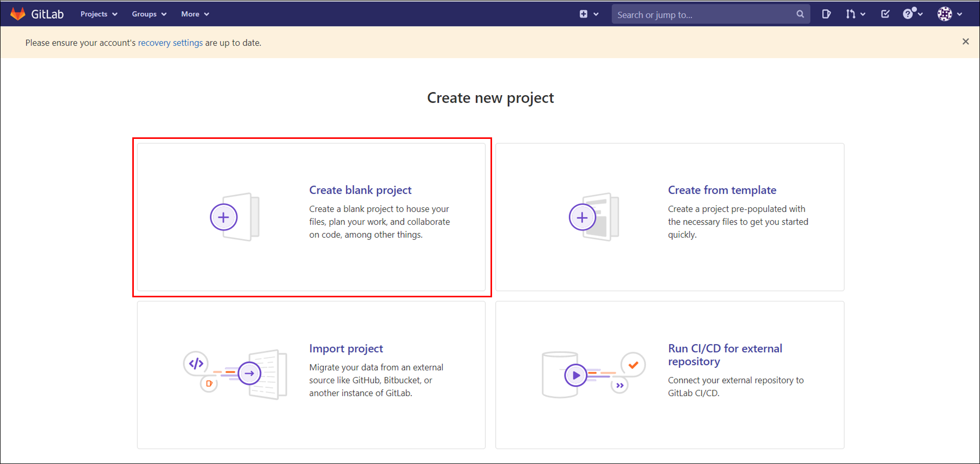The image size is (980, 464).
Task: Click the search magnifier icon
Action: click(800, 14)
